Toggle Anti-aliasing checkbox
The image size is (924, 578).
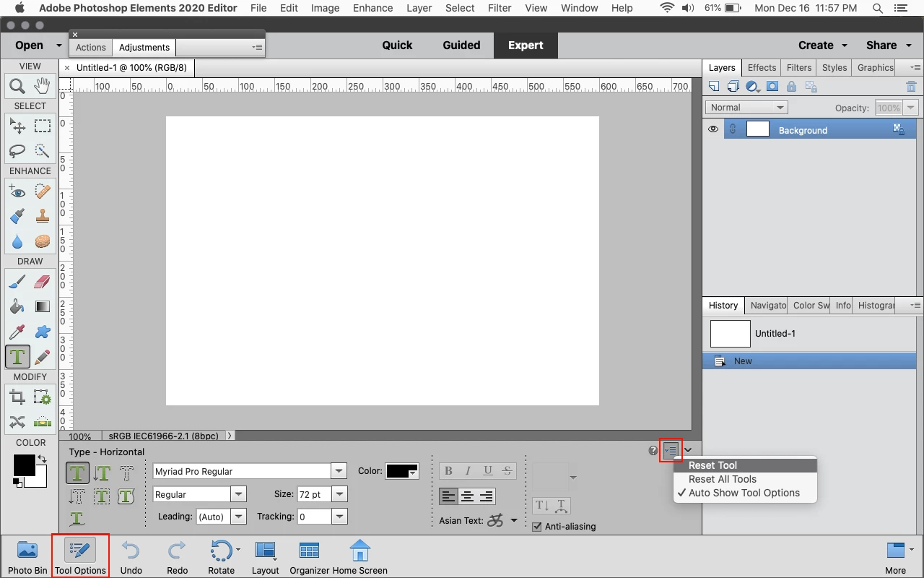coord(536,527)
